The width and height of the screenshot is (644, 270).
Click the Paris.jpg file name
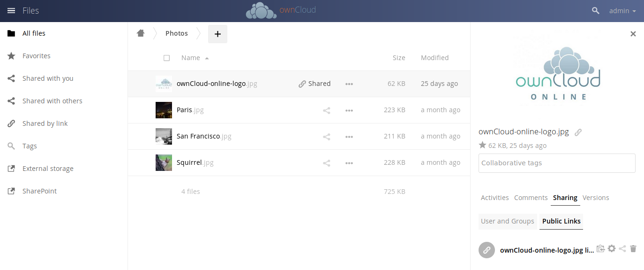point(190,110)
